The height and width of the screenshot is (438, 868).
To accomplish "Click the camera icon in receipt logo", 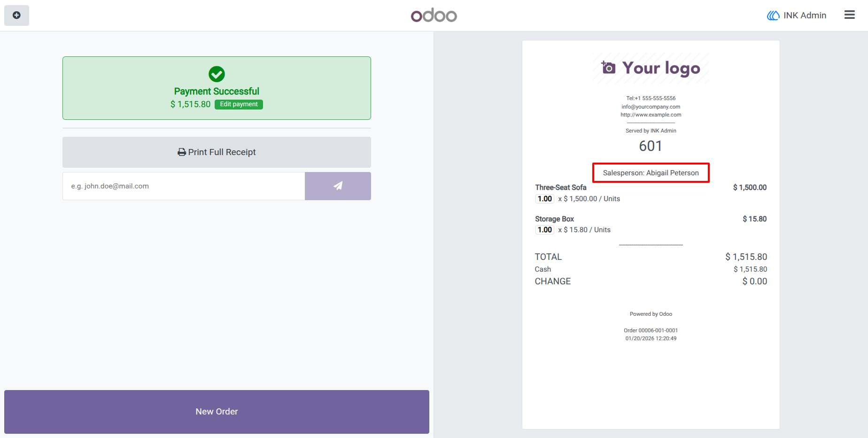I will pos(608,68).
